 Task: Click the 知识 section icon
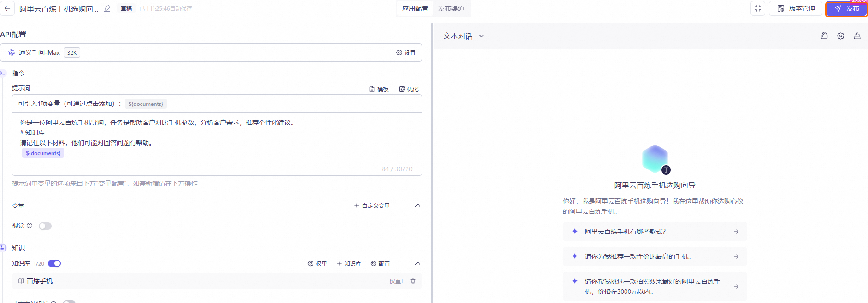pos(3,248)
